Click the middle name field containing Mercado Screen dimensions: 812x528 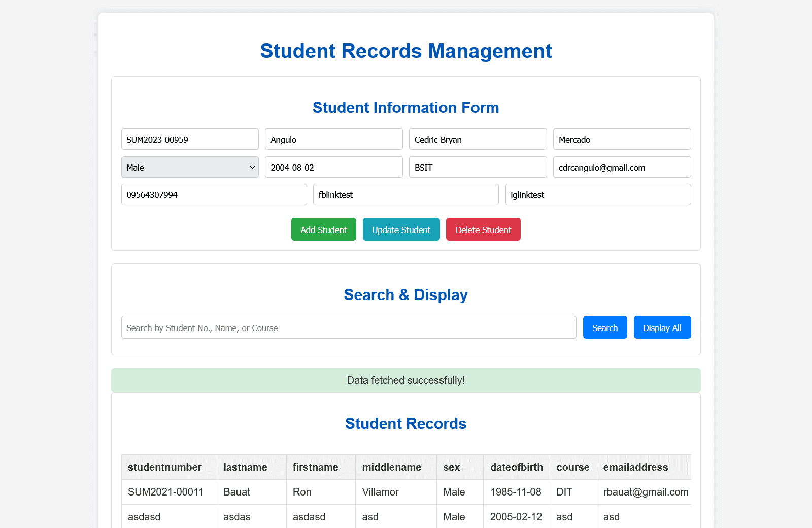pos(622,139)
